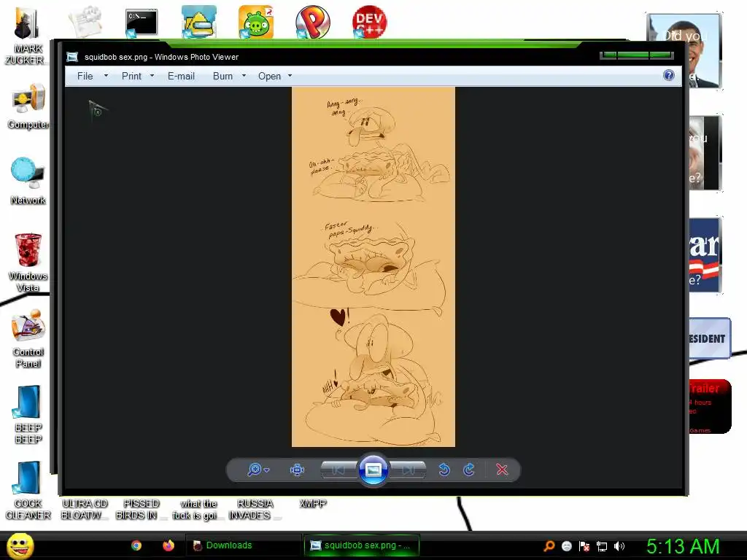
Task: Select the yellow wedge desktop shortcut icon
Action: (198, 22)
